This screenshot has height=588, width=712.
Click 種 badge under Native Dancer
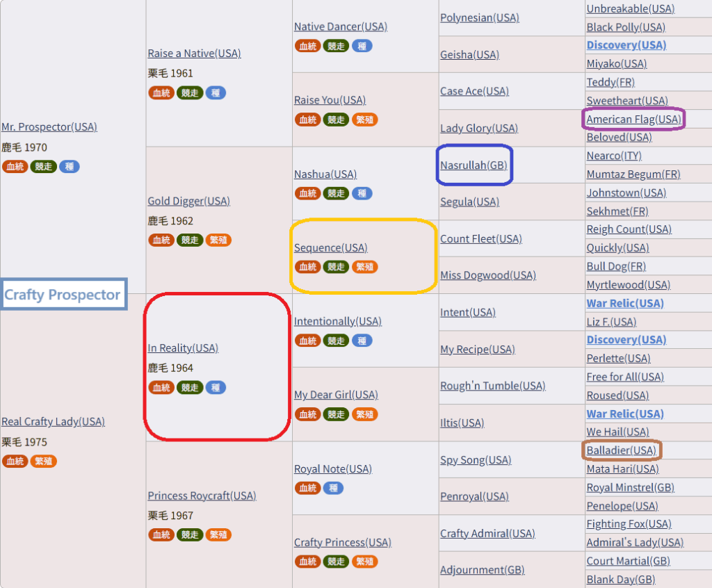point(362,46)
